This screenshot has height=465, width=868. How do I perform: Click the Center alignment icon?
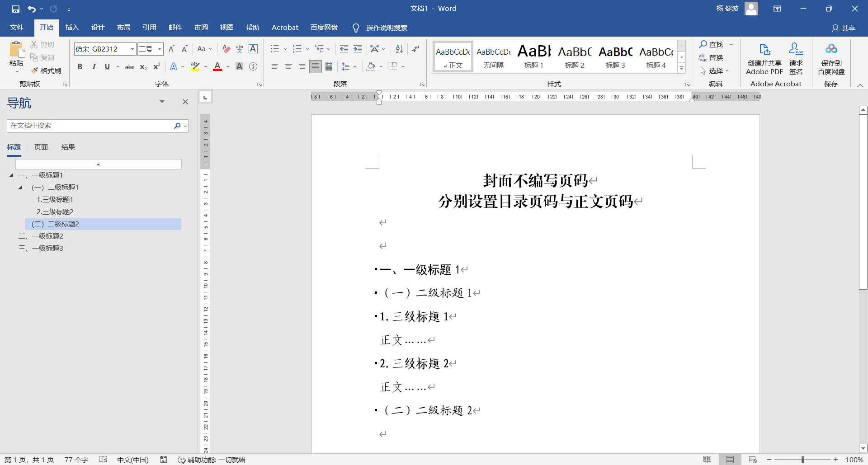288,67
